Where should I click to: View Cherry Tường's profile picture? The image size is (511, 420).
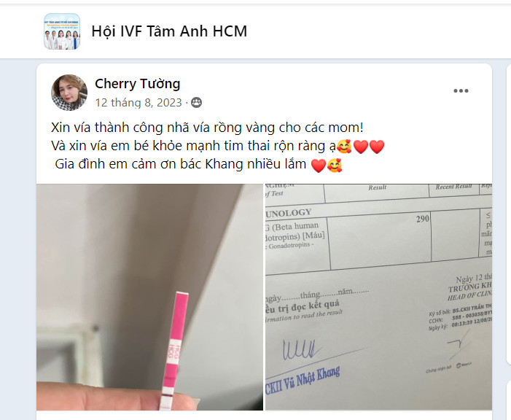(x=69, y=93)
